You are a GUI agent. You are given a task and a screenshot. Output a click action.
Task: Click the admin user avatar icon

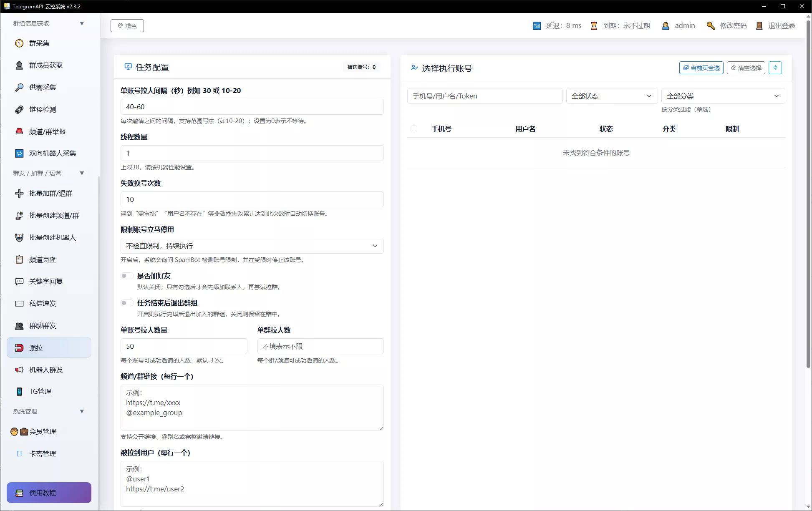(666, 26)
